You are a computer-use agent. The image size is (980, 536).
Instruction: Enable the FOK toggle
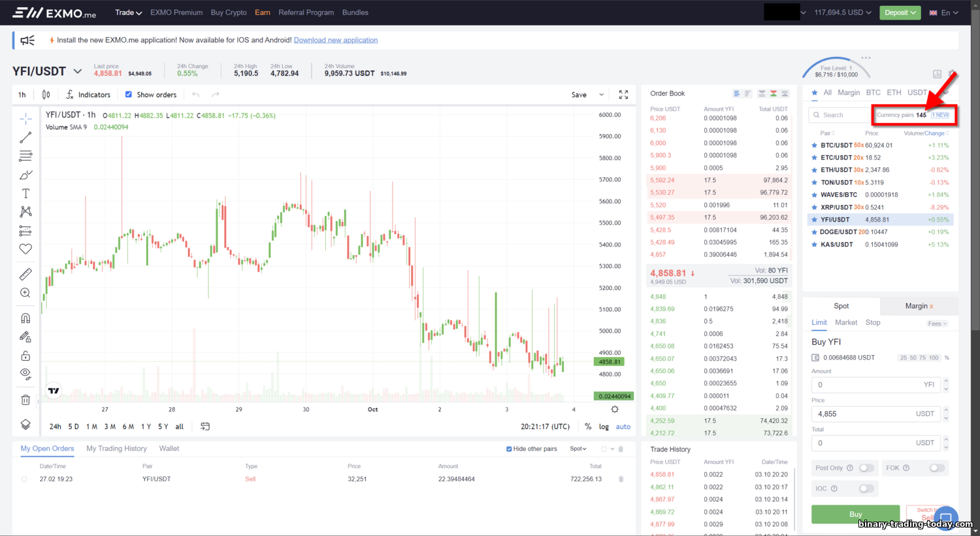[937, 468]
